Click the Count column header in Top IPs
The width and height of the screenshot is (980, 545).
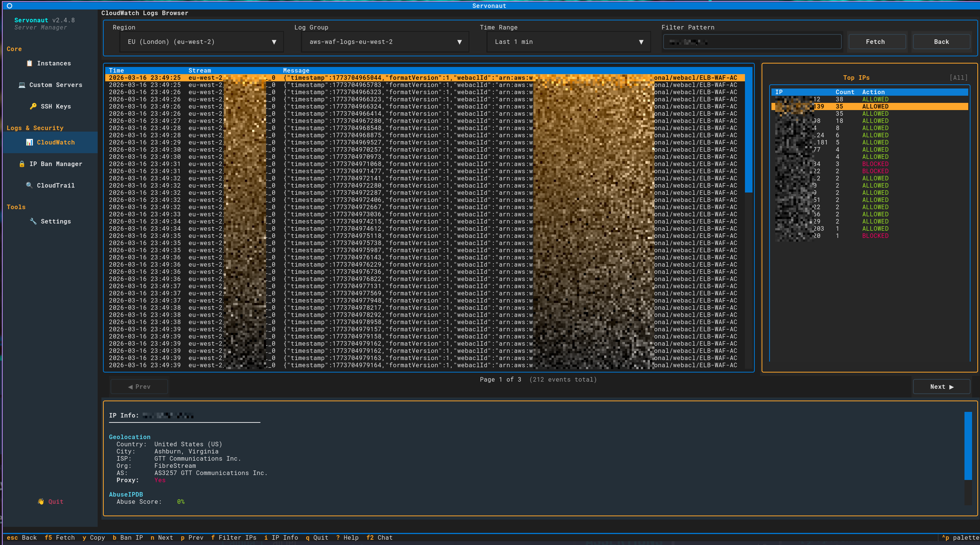pyautogui.click(x=845, y=92)
